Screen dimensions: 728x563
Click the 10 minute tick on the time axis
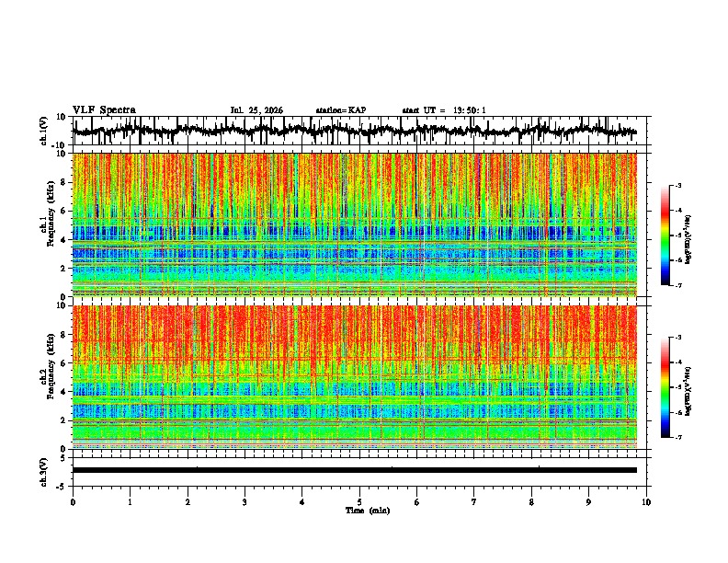point(646,502)
